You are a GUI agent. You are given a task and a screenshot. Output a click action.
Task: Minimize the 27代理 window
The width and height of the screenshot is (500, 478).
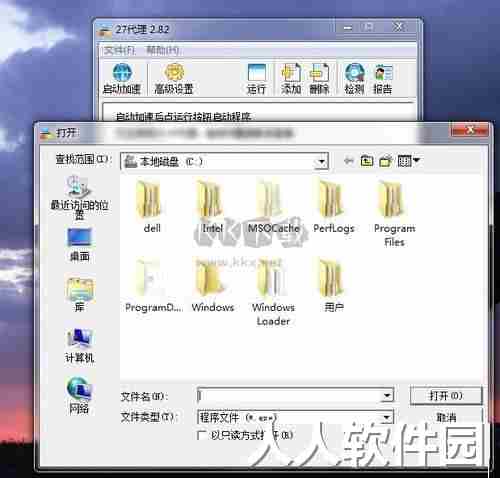[348, 28]
